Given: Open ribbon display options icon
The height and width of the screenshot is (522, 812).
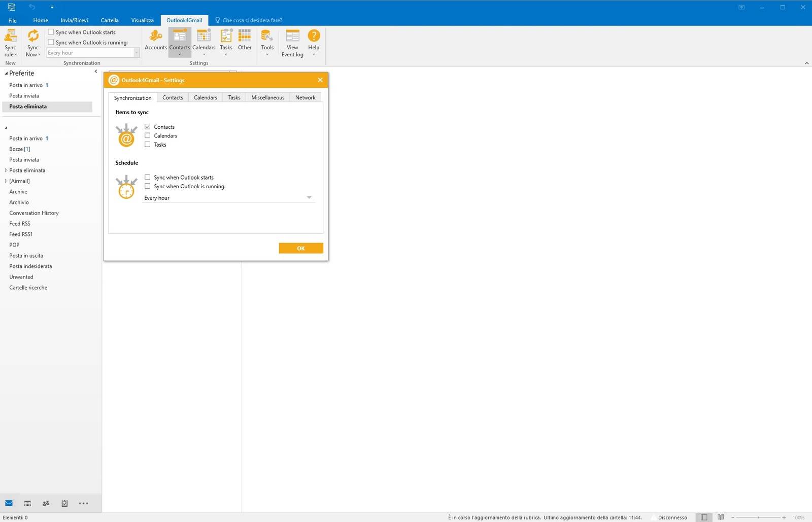Looking at the screenshot, I should [741, 7].
